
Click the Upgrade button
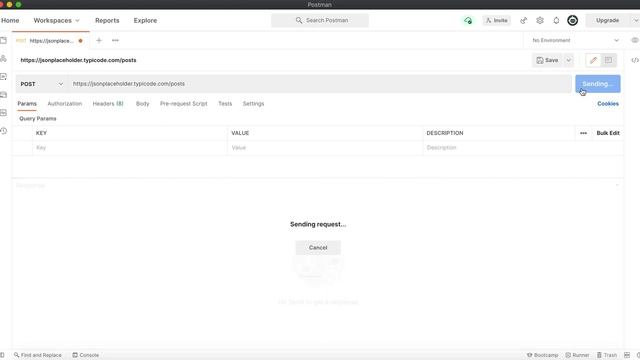(607, 20)
